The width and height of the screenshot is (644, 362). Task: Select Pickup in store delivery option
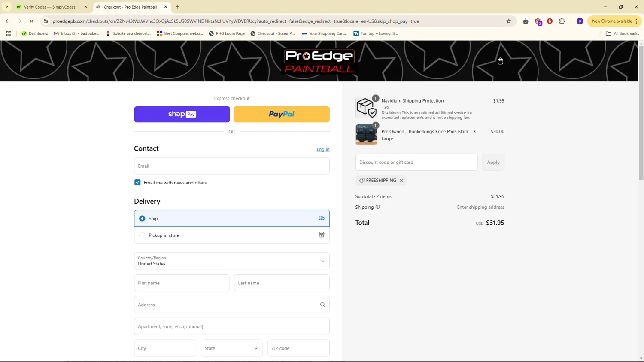tap(232, 235)
